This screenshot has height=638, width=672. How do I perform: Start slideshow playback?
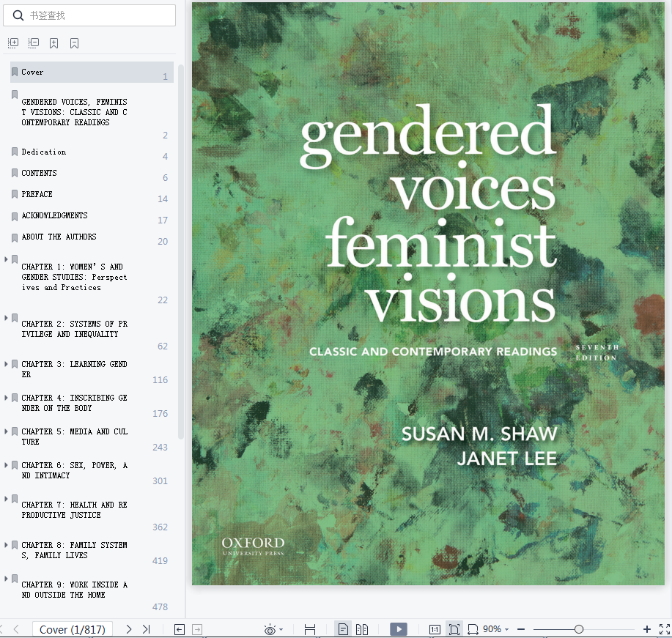(399, 629)
